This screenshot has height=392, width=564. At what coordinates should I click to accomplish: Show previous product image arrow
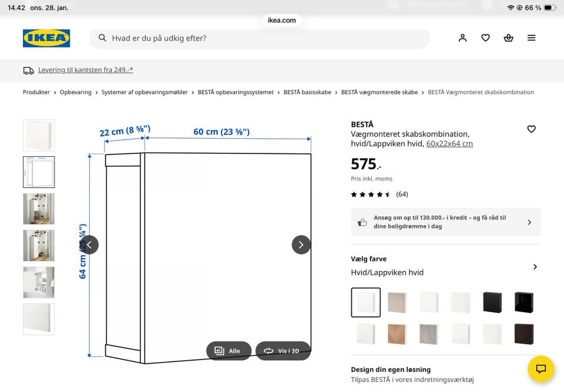tap(89, 244)
